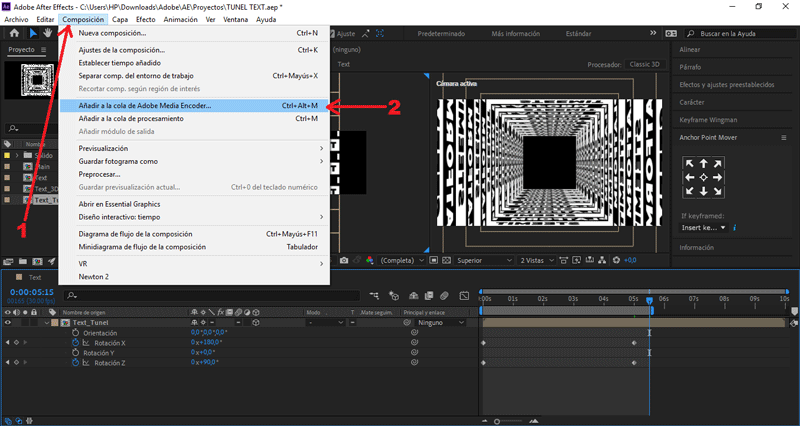Open the Insert keyframe dropdown in Anchor Point Mover
The image size is (800, 426).
(703, 228)
